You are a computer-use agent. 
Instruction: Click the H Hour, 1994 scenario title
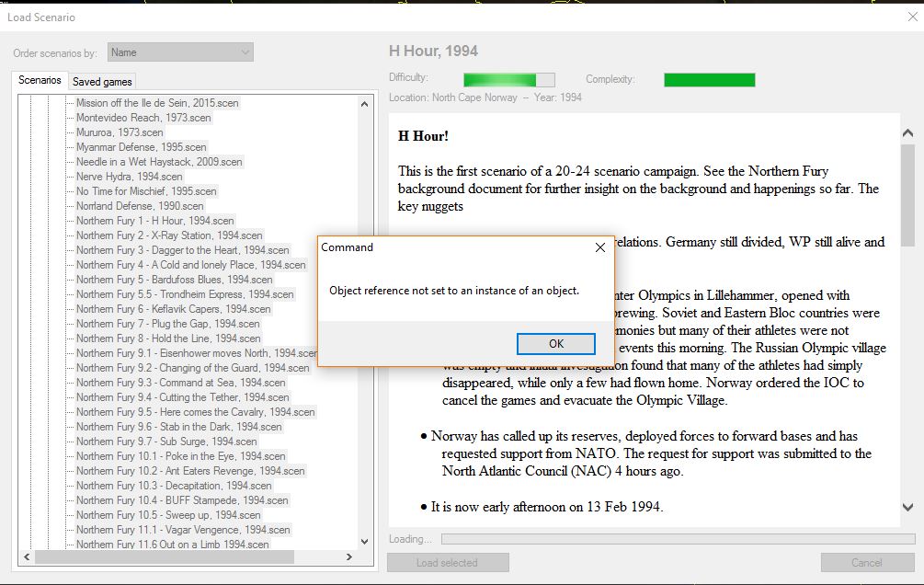(433, 52)
